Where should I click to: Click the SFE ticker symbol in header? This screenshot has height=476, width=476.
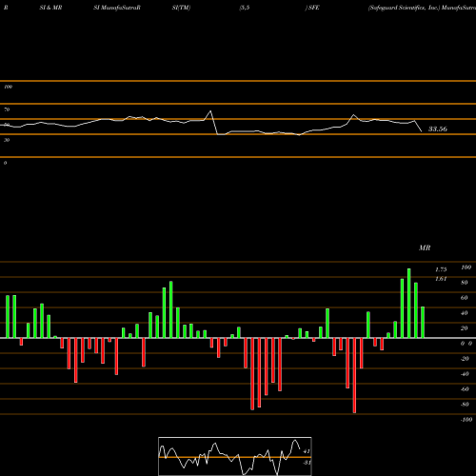click(313, 8)
